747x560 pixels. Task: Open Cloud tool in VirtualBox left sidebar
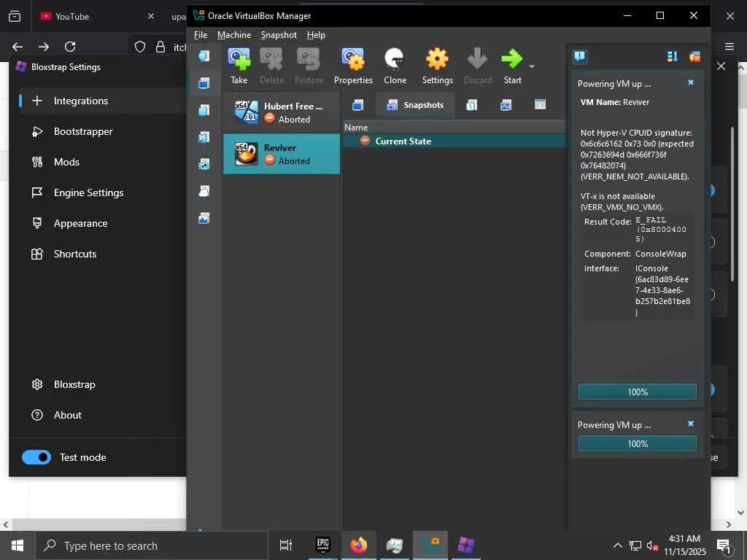pos(204,192)
